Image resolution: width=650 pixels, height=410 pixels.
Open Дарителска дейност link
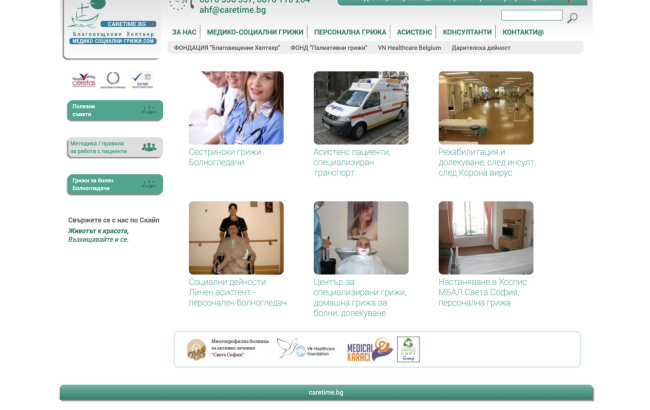481,48
